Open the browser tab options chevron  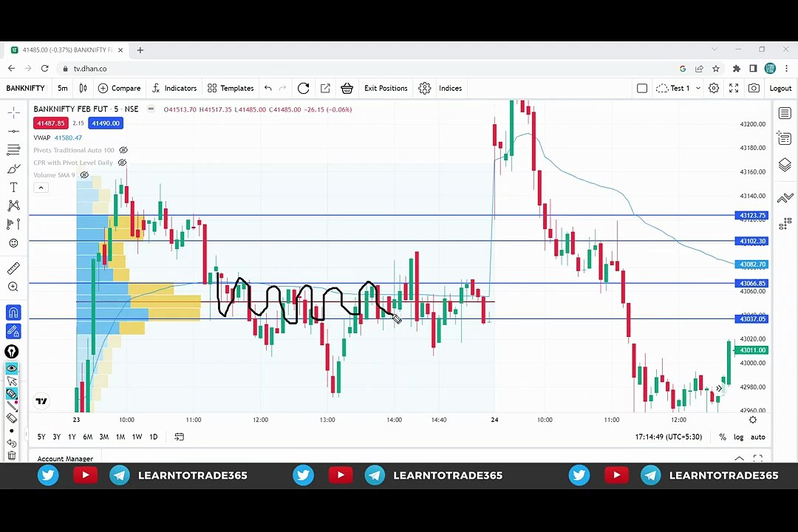(715, 50)
